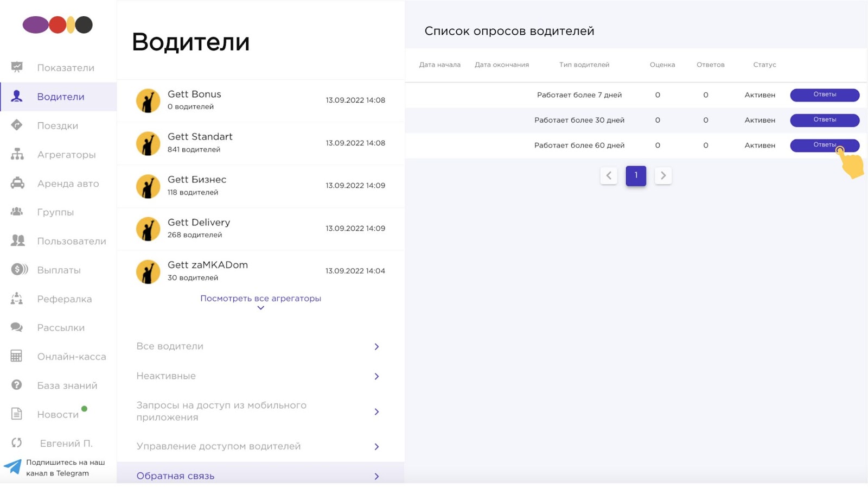Select Выплаты in the sidebar
The width and height of the screenshot is (868, 494).
click(58, 270)
